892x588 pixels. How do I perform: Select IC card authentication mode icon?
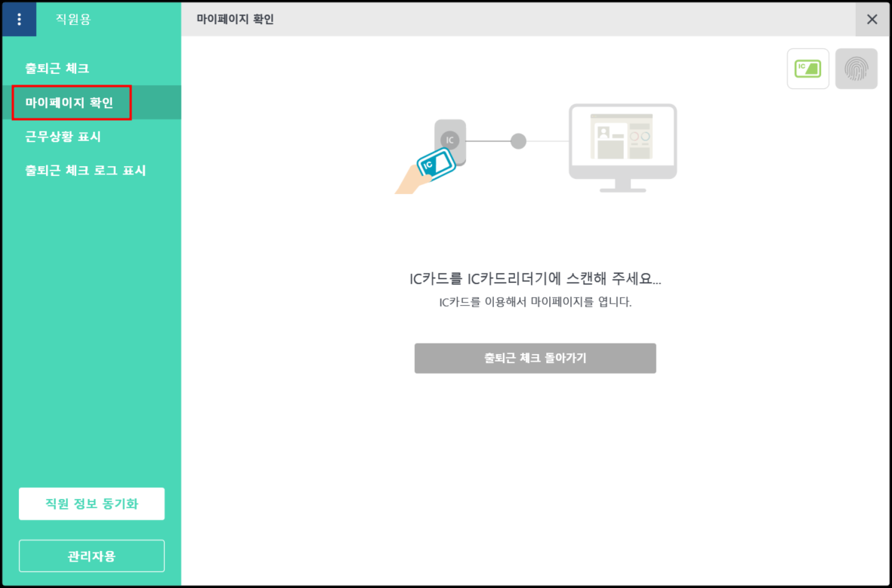pyautogui.click(x=807, y=69)
